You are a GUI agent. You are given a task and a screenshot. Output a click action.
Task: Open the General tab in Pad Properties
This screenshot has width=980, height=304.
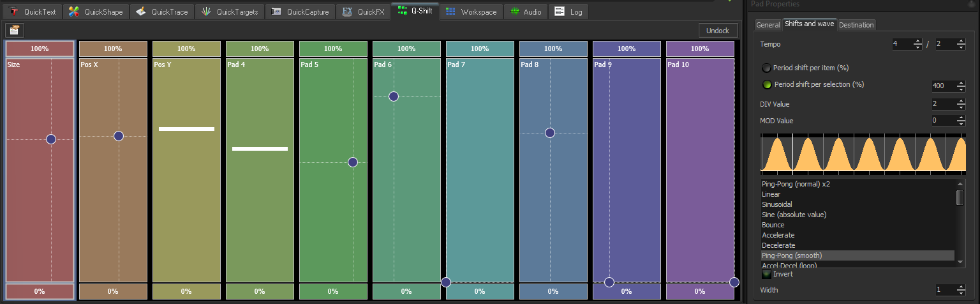[x=768, y=25]
